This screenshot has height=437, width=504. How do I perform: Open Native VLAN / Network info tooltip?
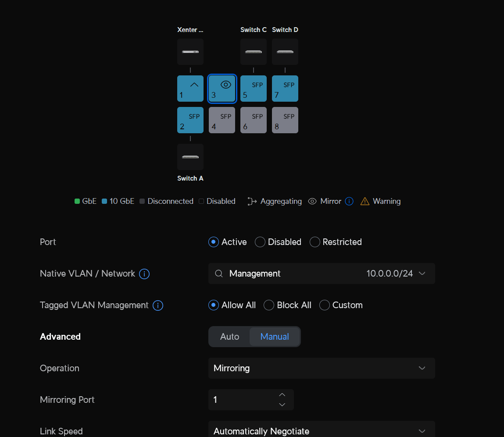point(144,274)
